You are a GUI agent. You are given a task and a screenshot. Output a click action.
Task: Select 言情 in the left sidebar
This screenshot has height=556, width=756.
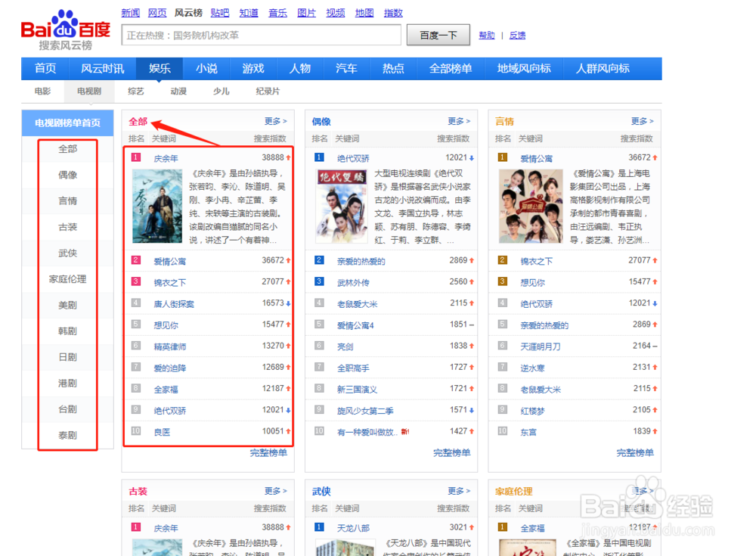point(67,201)
